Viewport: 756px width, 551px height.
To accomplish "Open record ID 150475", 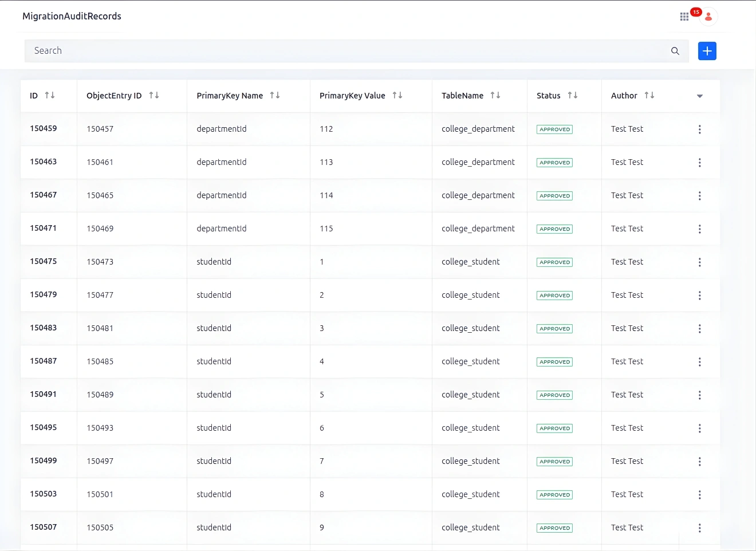I will click(x=44, y=261).
